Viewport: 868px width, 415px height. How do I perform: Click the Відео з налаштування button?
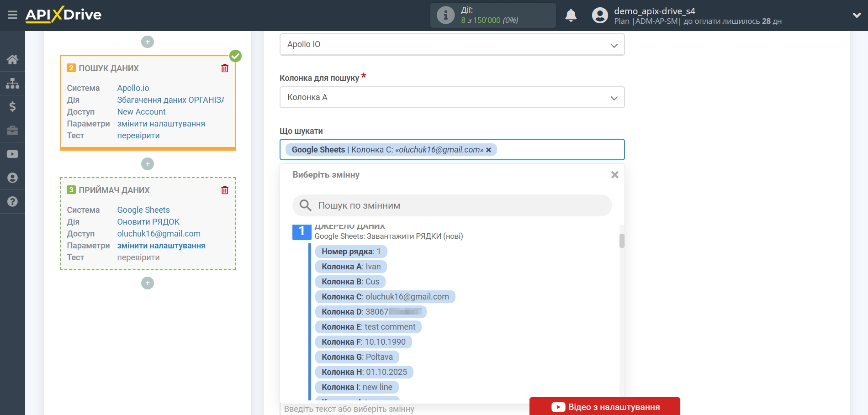[604, 406]
